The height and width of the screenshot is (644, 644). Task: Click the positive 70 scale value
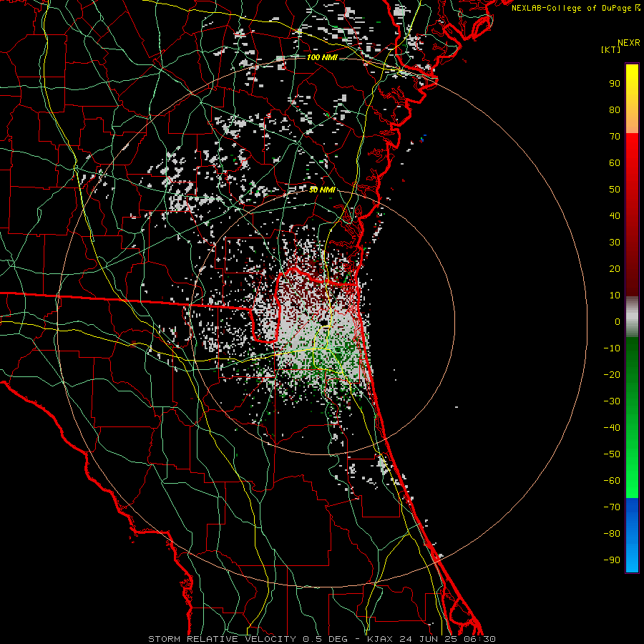click(615, 137)
